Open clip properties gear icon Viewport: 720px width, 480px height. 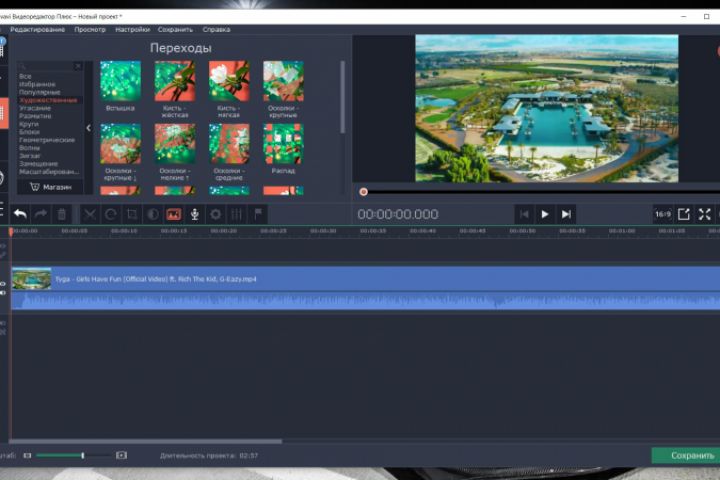pyautogui.click(x=215, y=214)
